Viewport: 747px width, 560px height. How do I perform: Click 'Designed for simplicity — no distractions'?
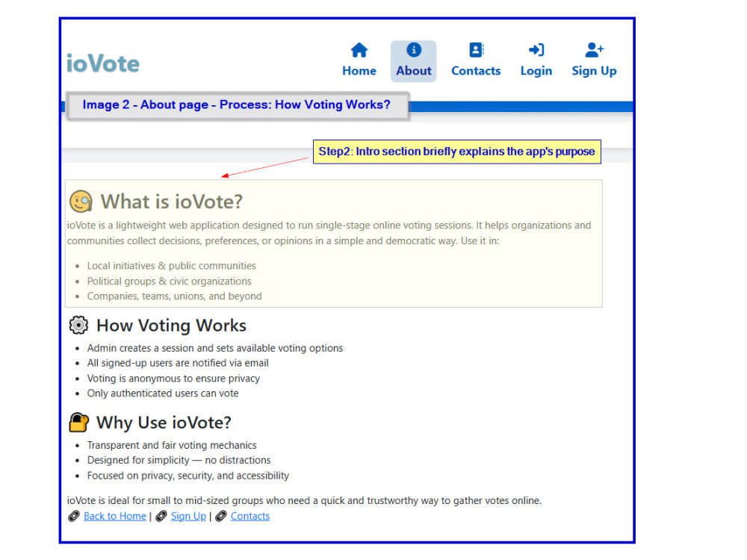coord(179,460)
